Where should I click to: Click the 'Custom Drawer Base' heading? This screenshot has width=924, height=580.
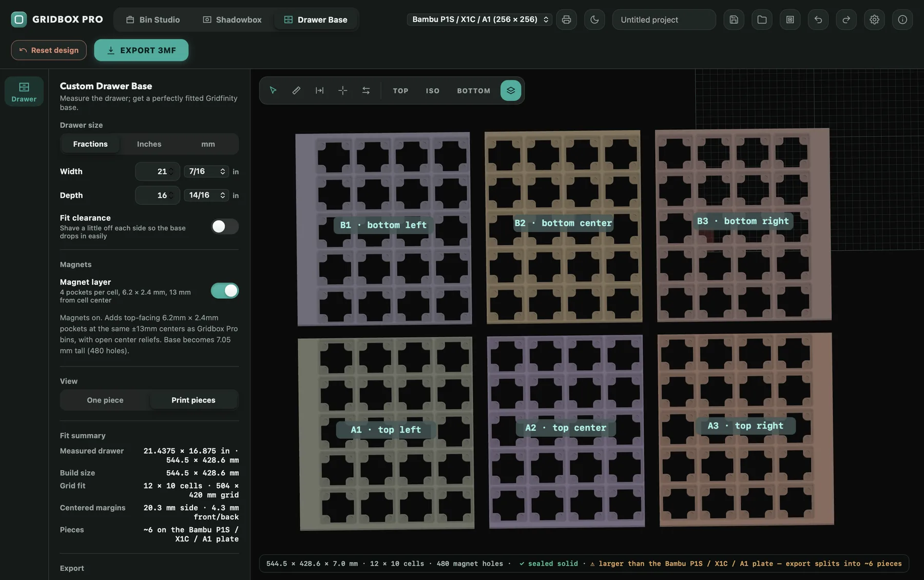(x=106, y=86)
